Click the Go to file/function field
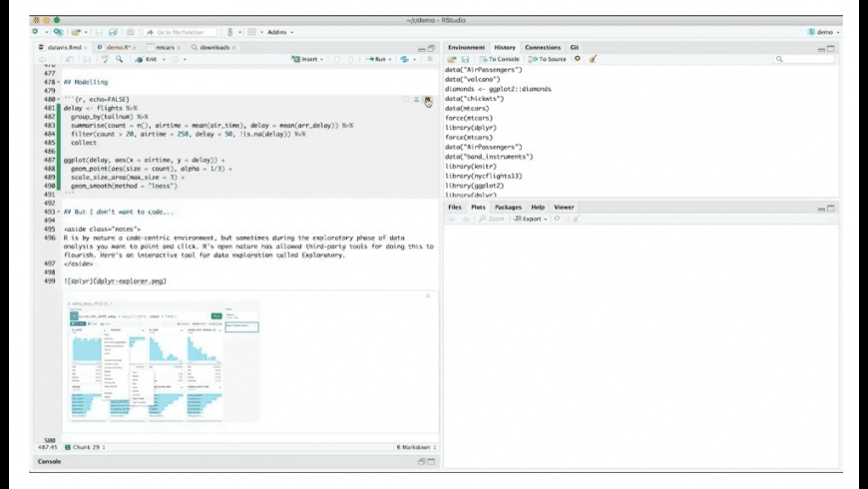This screenshot has width=868, height=489. [181, 32]
